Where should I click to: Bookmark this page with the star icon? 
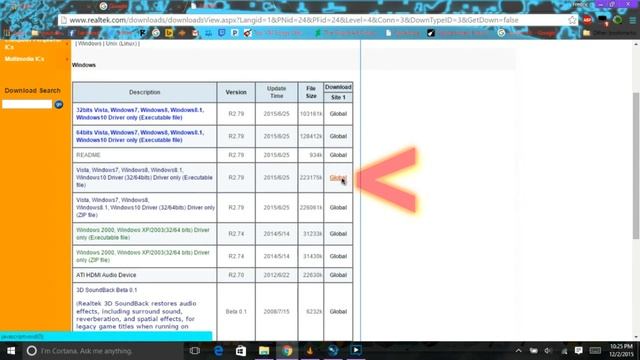tap(572, 20)
